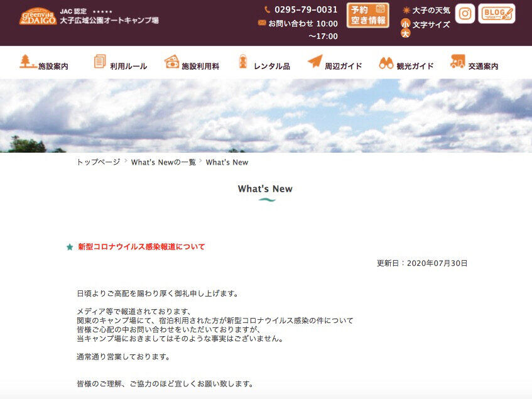Open What's Newの一覧 breadcrumb link
The width and height of the screenshot is (532, 399).
[163, 162]
